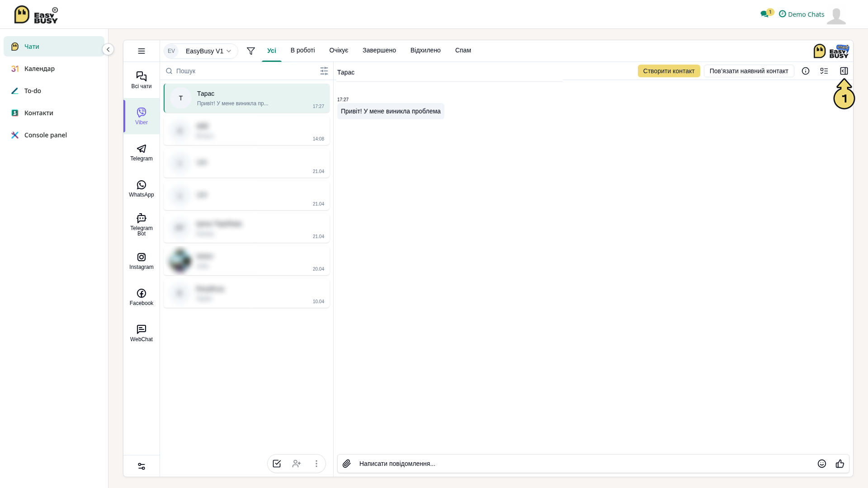868x488 pixels.
Task: Switch to the Очікує tab
Action: pos(339,50)
